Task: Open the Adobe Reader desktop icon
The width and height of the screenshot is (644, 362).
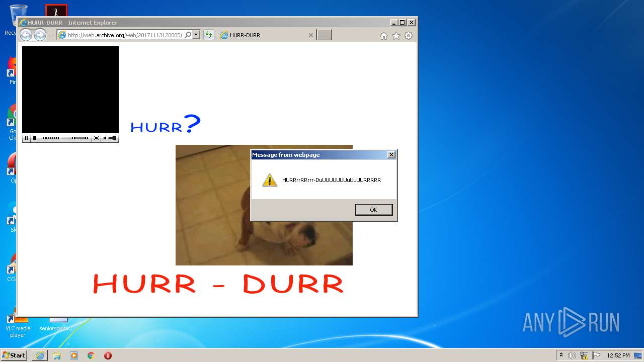Action: [x=56, y=10]
